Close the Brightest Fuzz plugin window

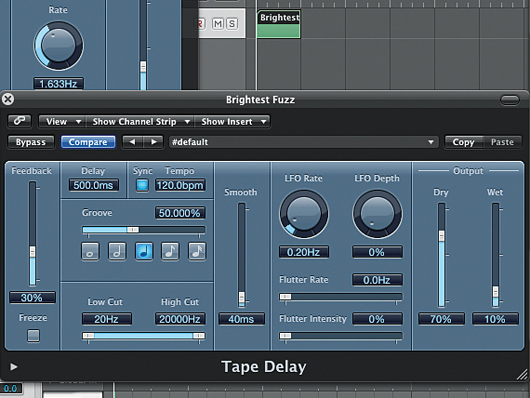[8, 99]
